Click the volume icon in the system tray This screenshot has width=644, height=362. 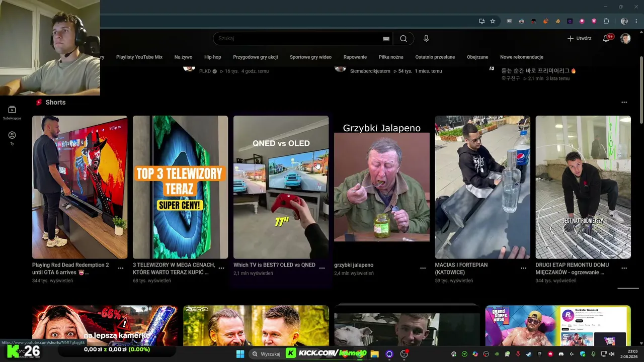point(611,354)
